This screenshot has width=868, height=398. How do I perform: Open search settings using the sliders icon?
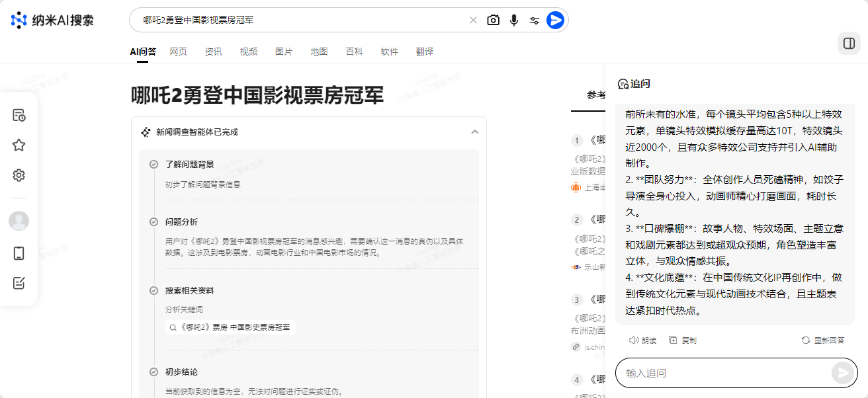(534, 20)
